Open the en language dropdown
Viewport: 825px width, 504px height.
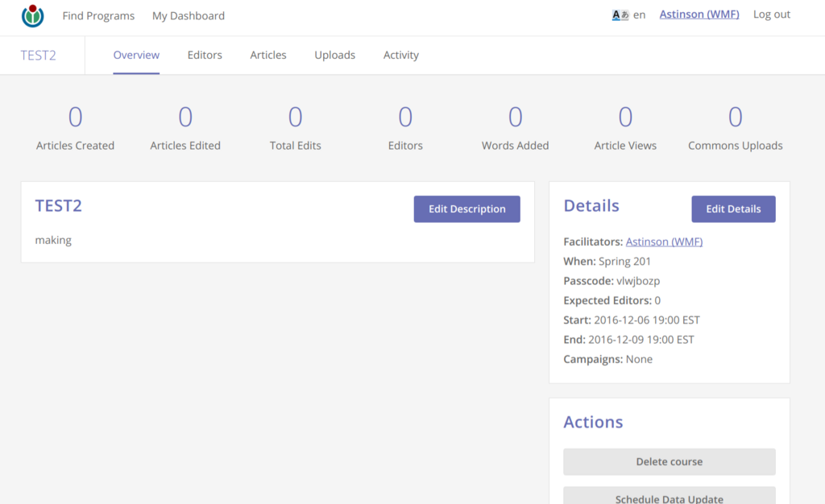(639, 14)
